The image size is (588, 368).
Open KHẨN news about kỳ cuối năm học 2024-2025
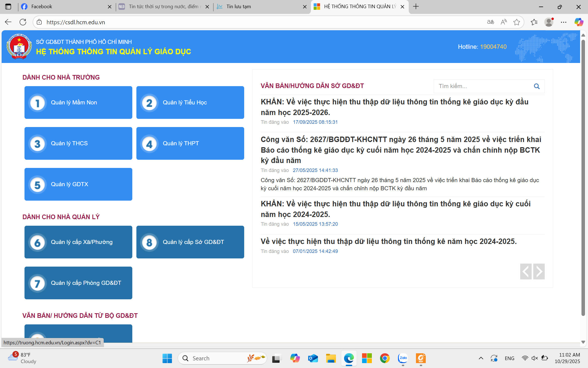(x=396, y=209)
